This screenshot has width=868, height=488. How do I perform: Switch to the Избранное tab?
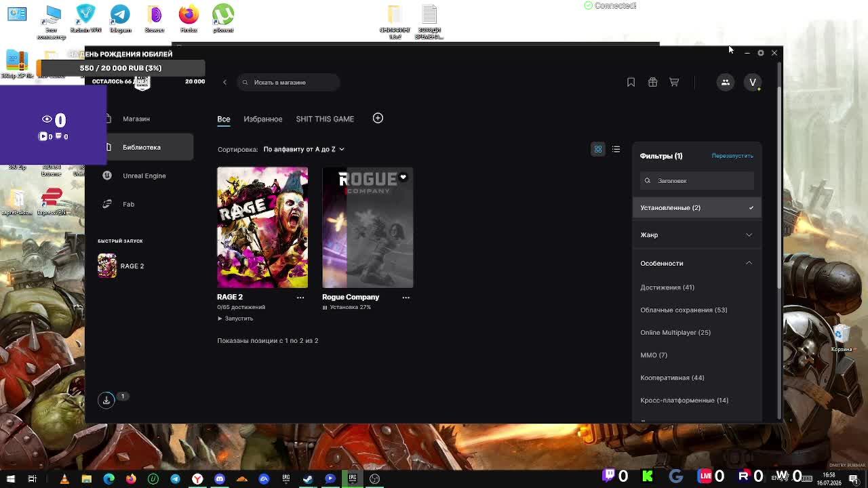[262, 119]
